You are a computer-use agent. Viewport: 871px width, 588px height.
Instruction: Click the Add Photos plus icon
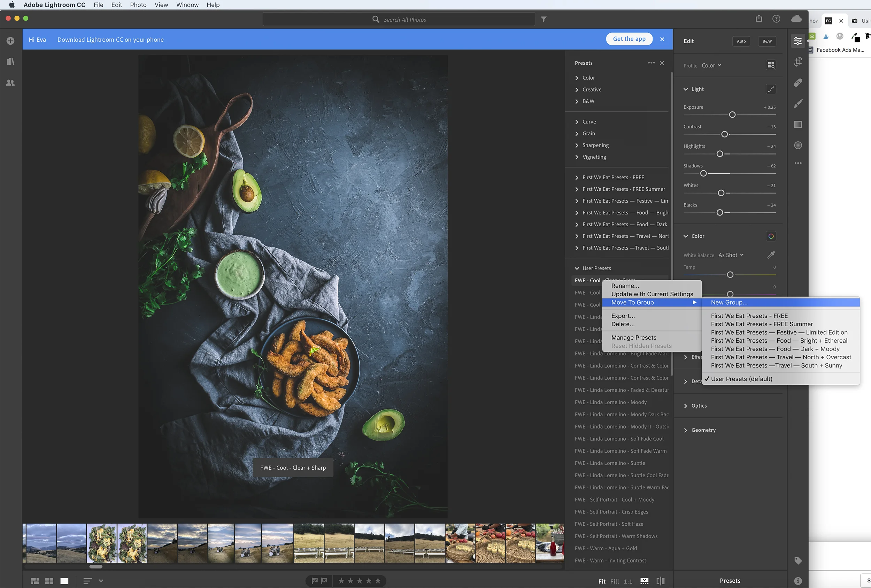[10, 41]
